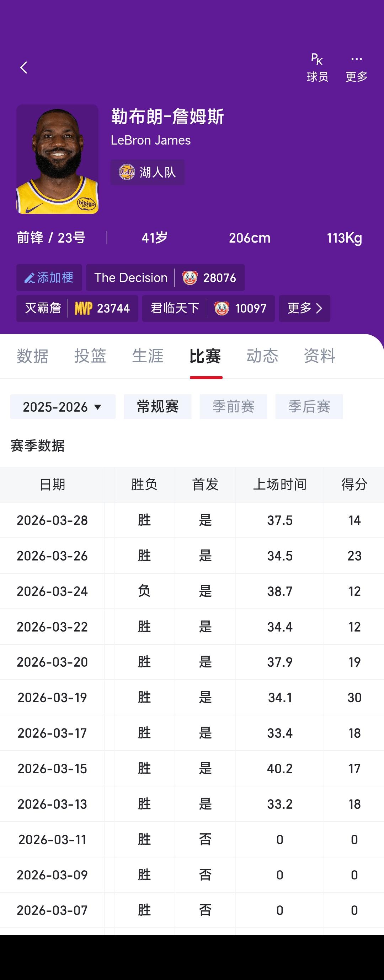The width and height of the screenshot is (384, 980).
Task: Tap the 首发 column header
Action: (x=206, y=485)
